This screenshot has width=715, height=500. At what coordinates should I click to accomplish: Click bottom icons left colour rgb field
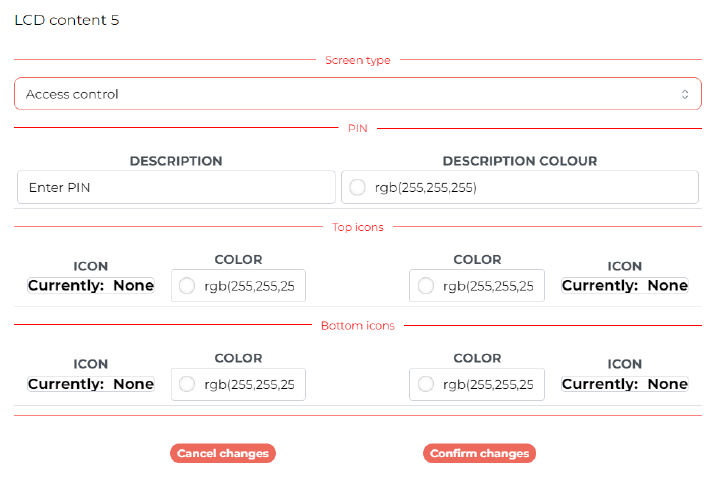(238, 384)
